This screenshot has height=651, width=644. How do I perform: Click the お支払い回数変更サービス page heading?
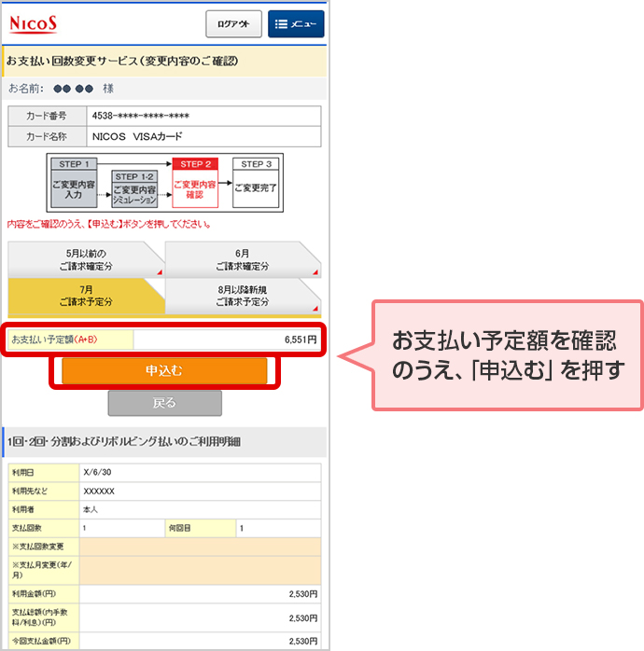(122, 62)
